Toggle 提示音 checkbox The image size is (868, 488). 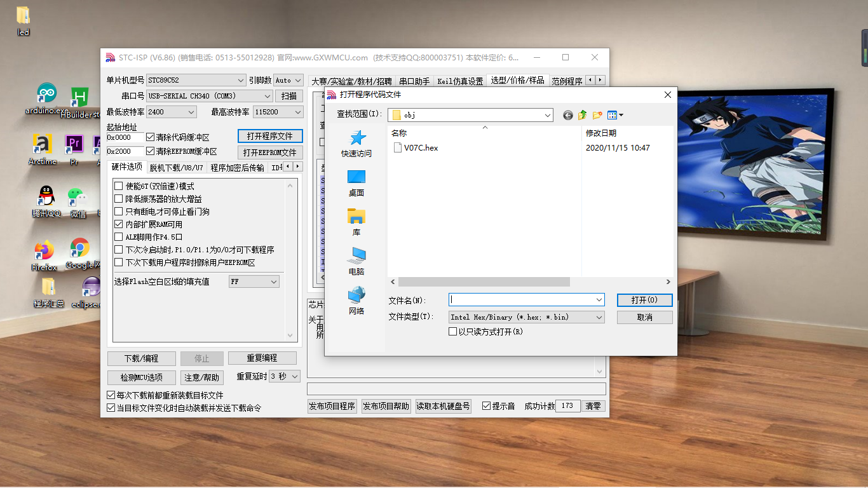pos(486,406)
